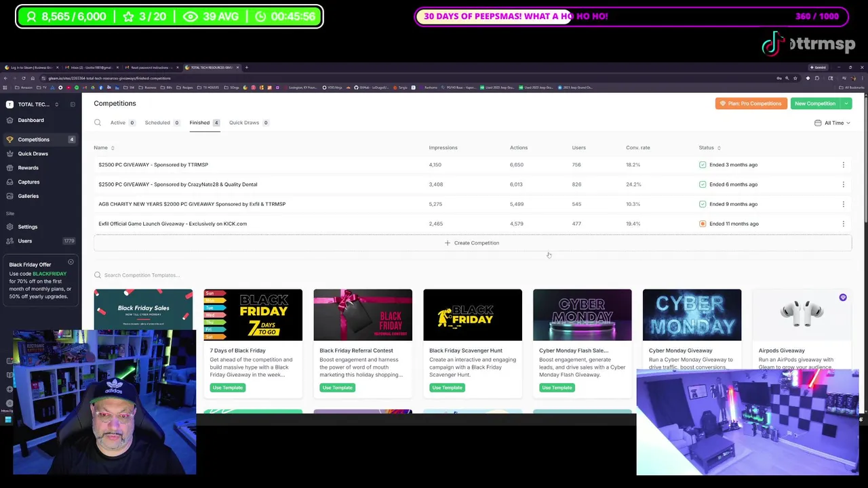Open the browser extensions puzzle icon
Screen dimensions: 868x488
click(x=817, y=78)
